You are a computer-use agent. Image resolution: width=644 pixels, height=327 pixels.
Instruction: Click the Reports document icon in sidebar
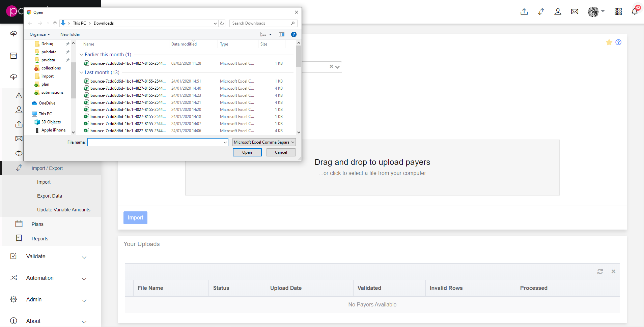[19, 238]
